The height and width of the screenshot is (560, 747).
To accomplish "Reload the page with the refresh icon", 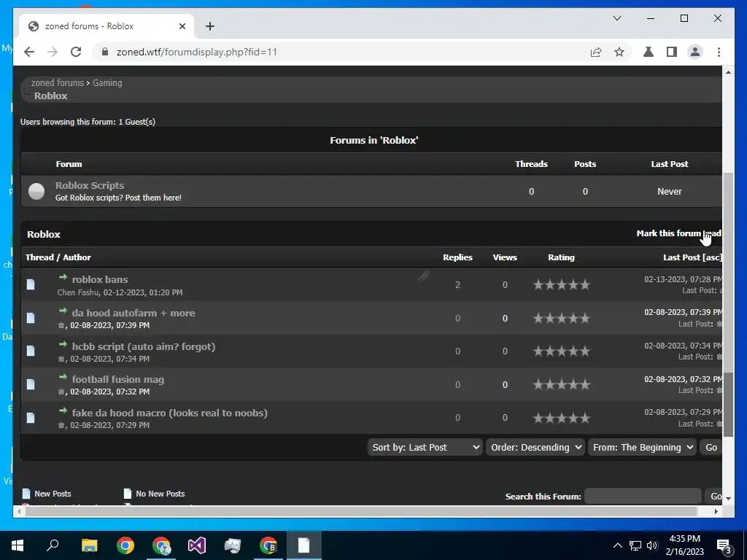I will click(x=76, y=52).
